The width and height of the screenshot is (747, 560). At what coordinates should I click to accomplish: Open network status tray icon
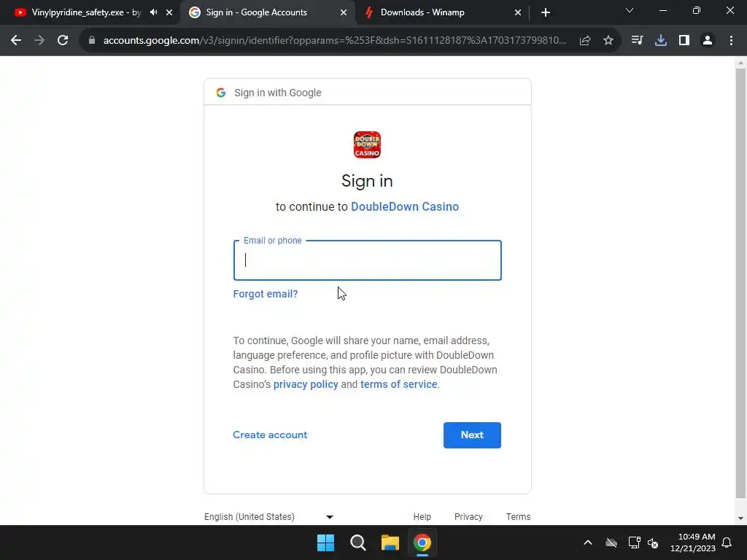[634, 542]
